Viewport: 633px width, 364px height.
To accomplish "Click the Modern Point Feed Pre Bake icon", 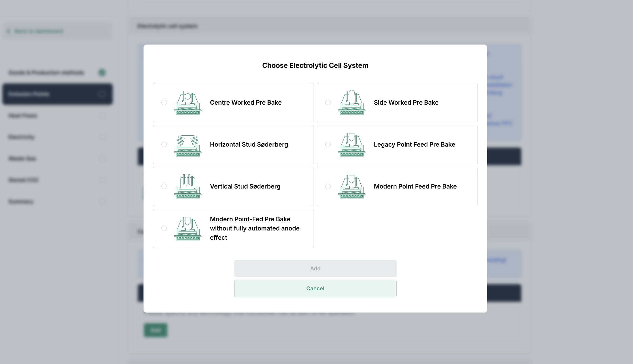I will tap(352, 186).
